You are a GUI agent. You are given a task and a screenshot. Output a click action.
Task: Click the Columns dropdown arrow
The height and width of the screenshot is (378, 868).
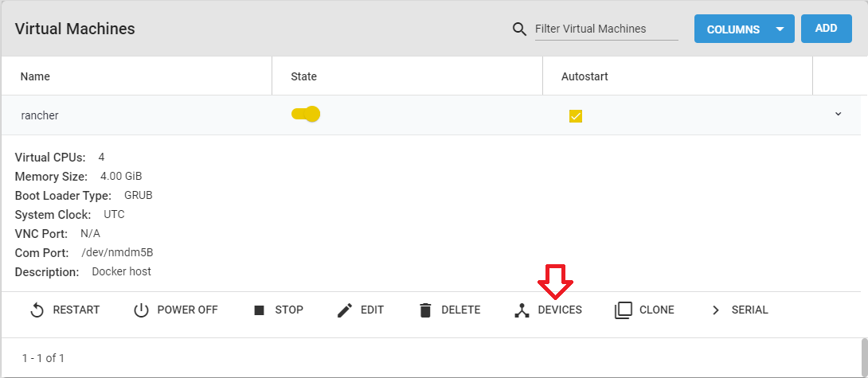click(780, 29)
